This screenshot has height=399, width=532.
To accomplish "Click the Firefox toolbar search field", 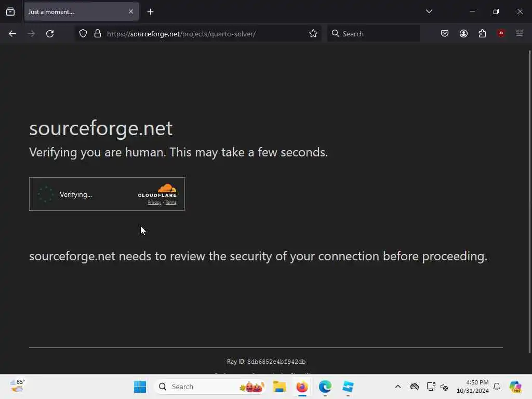I will click(374, 34).
